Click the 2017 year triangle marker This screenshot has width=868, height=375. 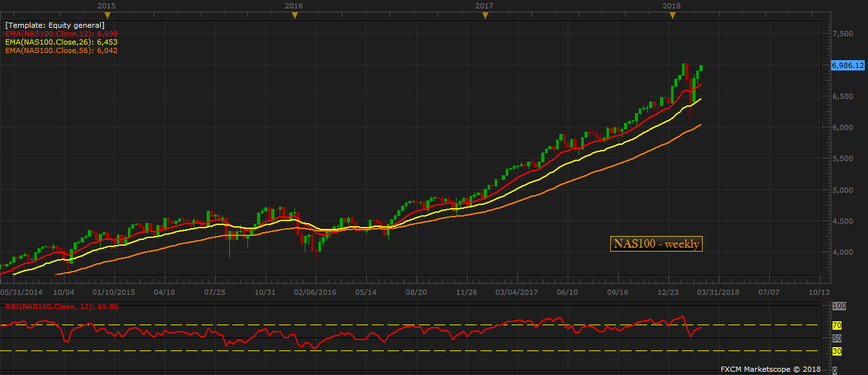484,15
